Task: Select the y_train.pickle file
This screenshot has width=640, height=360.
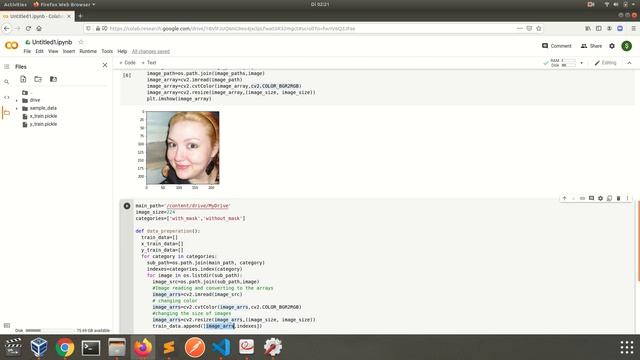Action: [x=43, y=124]
